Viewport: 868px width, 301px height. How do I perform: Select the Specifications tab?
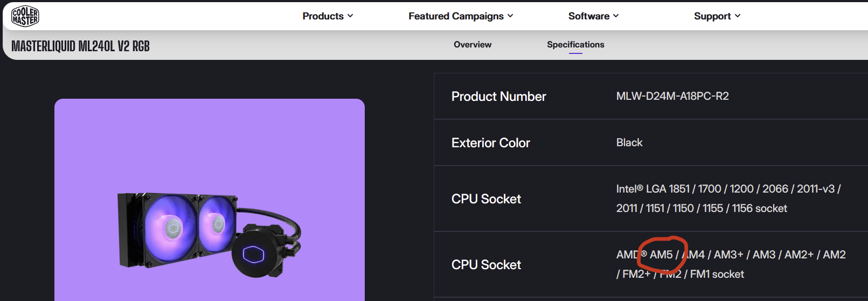(x=575, y=45)
